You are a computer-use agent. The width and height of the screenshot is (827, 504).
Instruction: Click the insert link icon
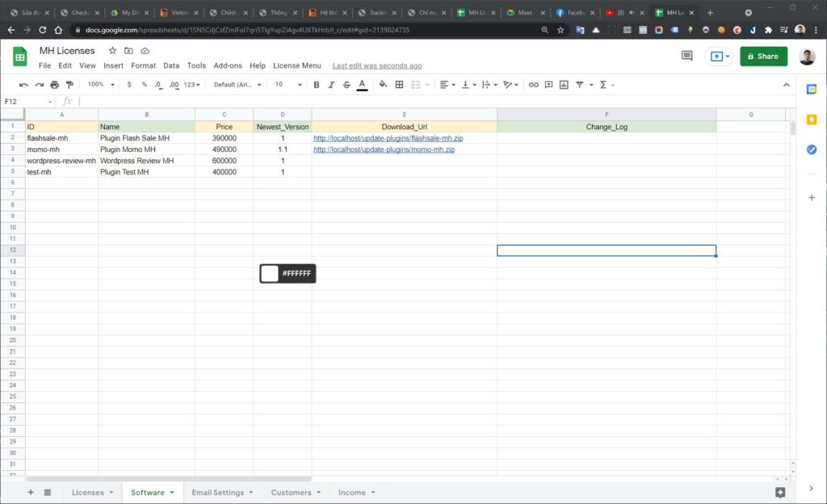pos(533,85)
